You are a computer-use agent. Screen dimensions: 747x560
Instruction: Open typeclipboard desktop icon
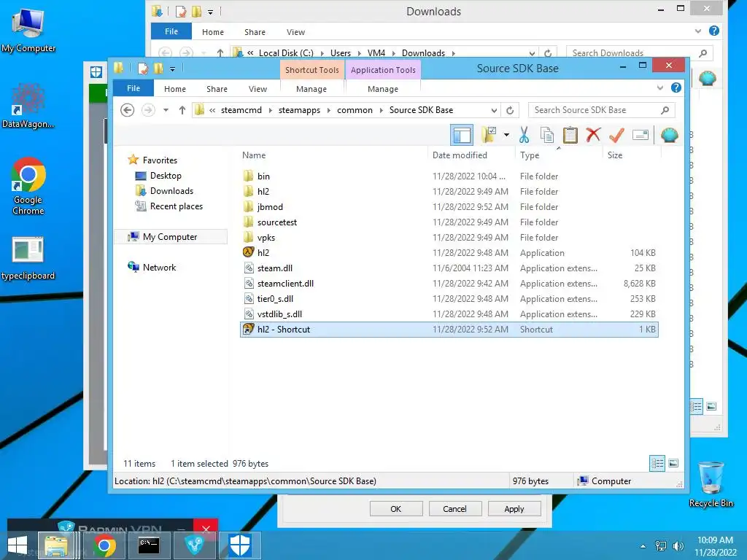[28, 258]
